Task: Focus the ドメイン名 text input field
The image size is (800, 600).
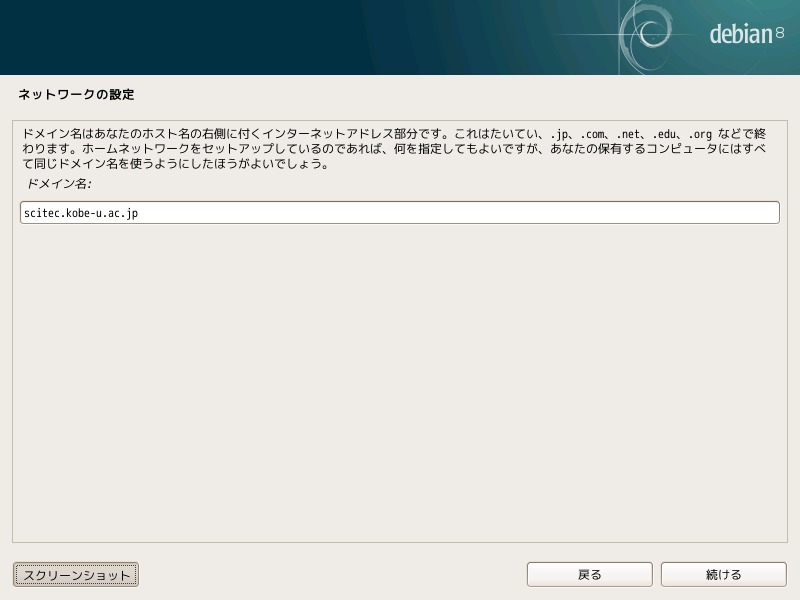Action: [x=399, y=212]
